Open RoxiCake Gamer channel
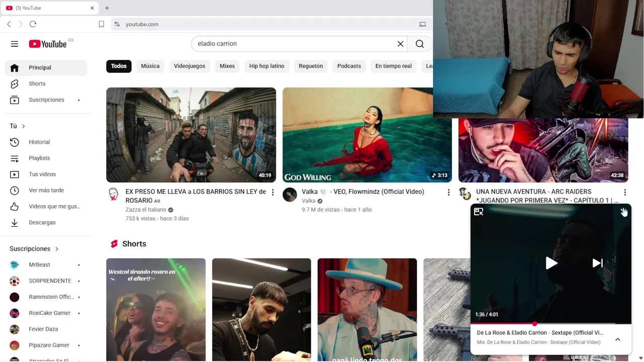The height and width of the screenshot is (362, 644). (x=46, y=313)
